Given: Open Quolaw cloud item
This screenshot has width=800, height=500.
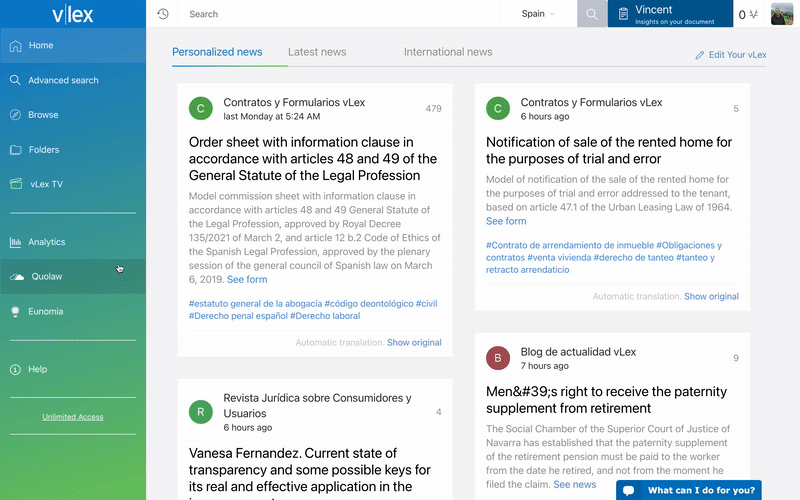Looking at the screenshot, I should click(73, 277).
